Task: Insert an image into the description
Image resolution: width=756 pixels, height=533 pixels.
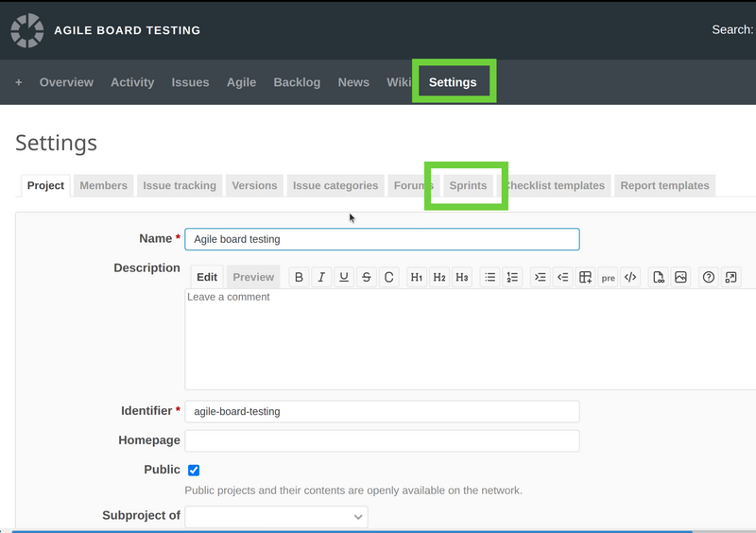Action: [x=681, y=277]
